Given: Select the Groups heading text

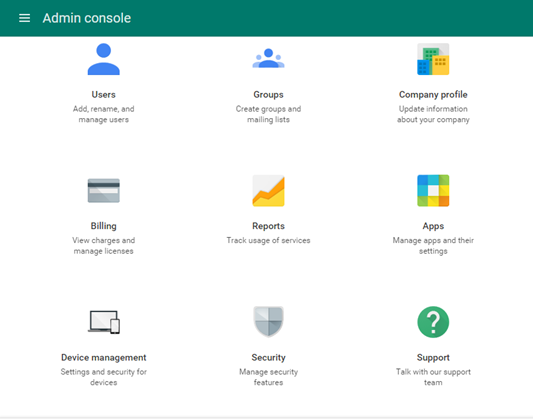Looking at the screenshot, I should tap(269, 94).
